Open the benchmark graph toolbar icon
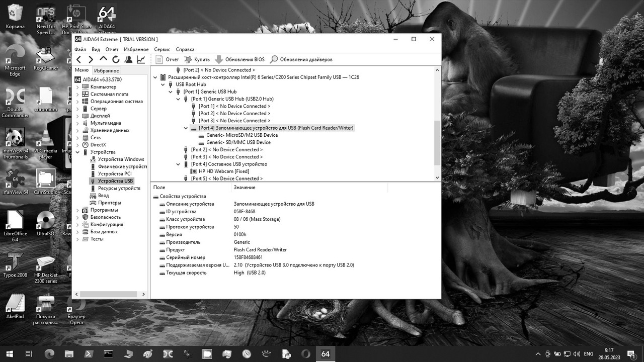 click(140, 59)
